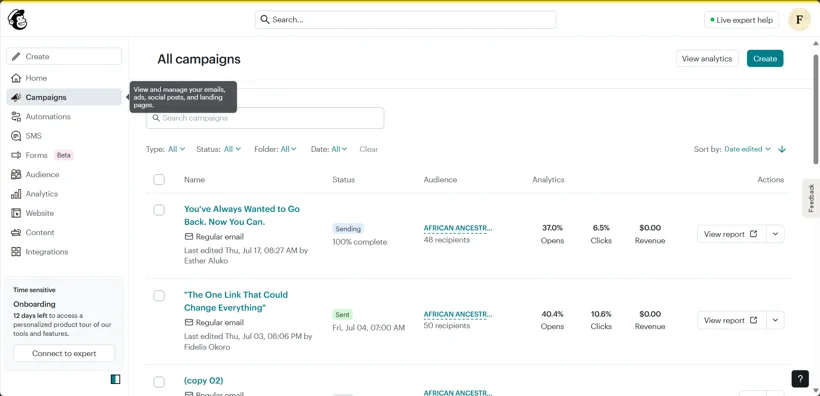820x396 pixels.
Task: Open the Folder filter dropdown
Action: [x=289, y=149]
